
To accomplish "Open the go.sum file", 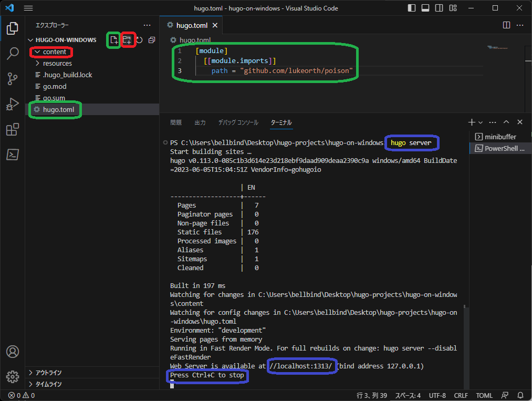I will (54, 98).
